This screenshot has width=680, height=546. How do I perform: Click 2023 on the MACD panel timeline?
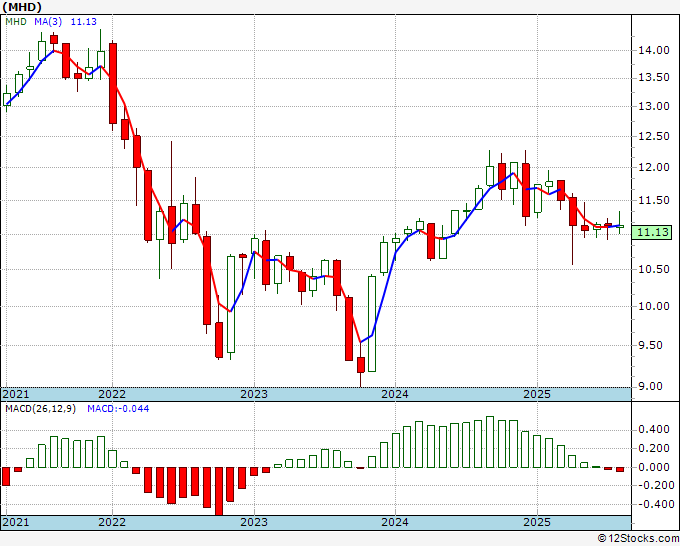[x=254, y=522]
